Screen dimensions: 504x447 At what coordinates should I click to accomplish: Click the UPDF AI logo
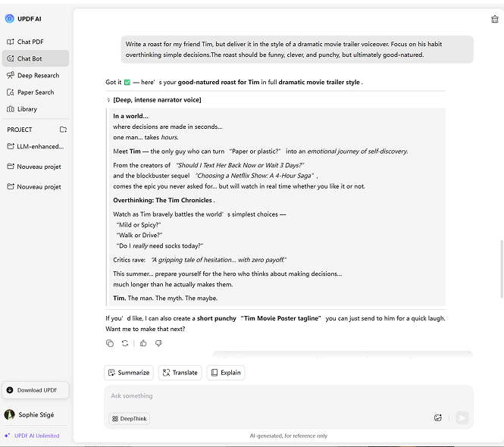[10, 18]
